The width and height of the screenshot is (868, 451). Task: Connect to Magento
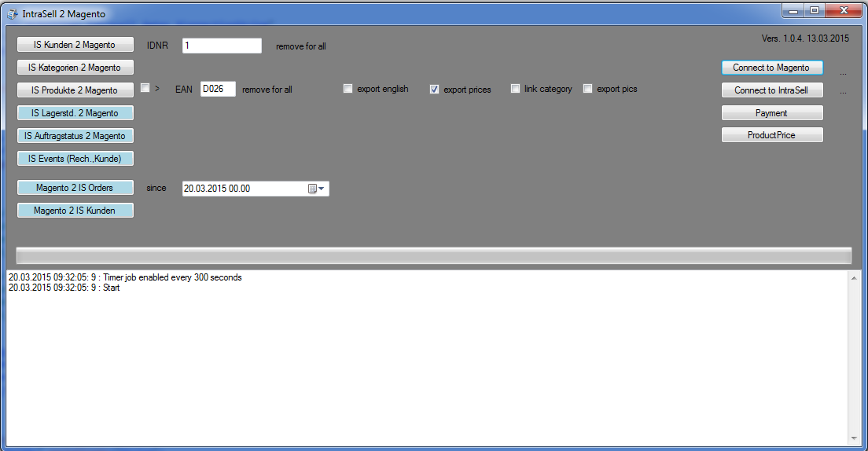(x=772, y=68)
